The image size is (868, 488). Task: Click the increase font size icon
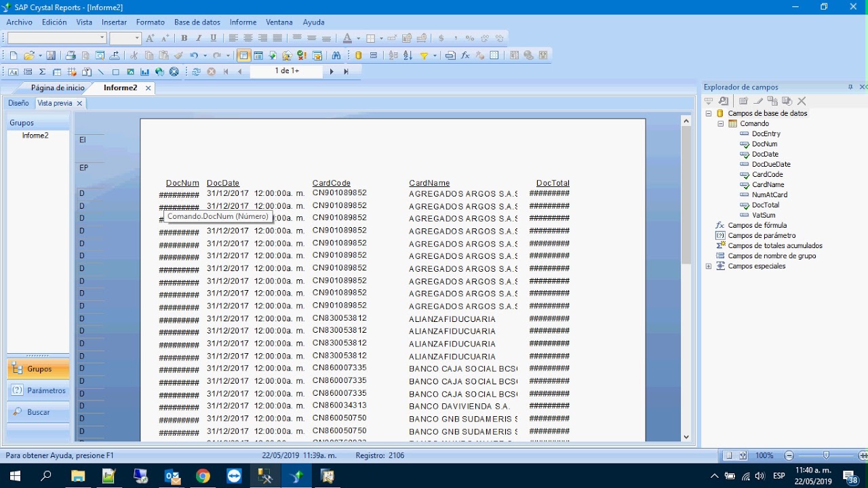(151, 39)
